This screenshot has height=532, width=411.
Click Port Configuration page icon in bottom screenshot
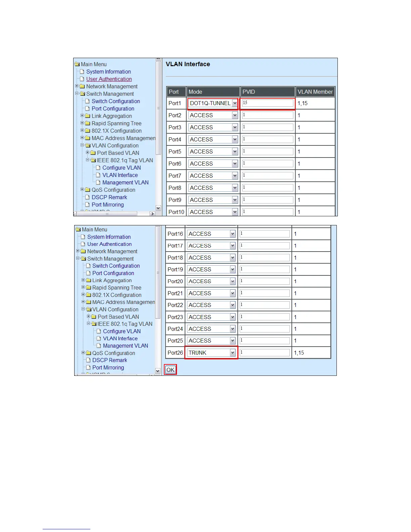pyautogui.click(x=89, y=273)
